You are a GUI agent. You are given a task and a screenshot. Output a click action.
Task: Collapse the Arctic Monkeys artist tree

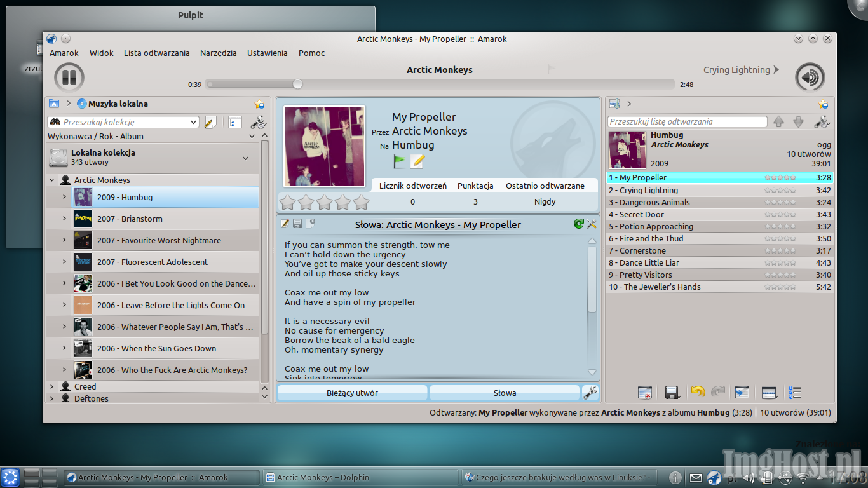click(x=52, y=180)
